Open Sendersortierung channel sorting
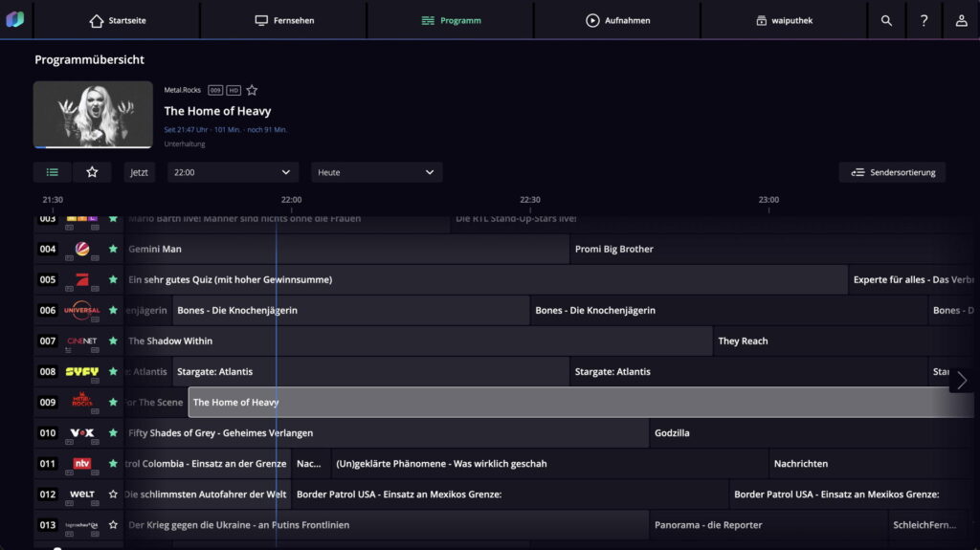 coord(892,172)
